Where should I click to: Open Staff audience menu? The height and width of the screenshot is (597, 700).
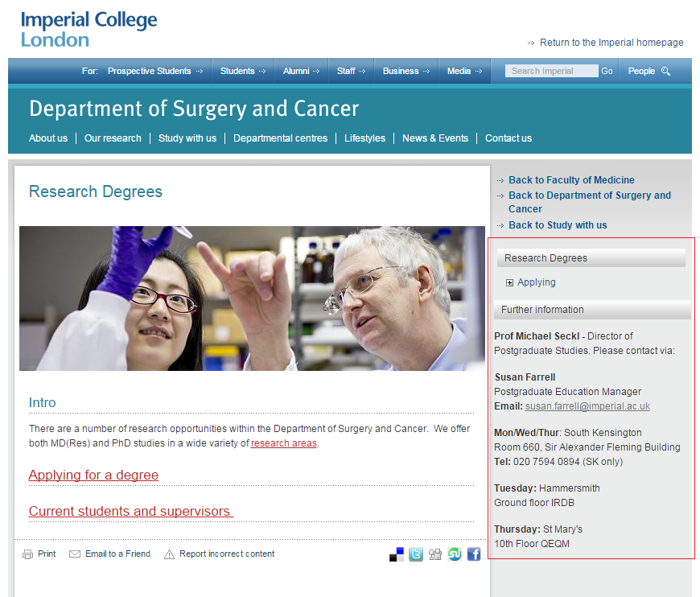click(x=351, y=71)
